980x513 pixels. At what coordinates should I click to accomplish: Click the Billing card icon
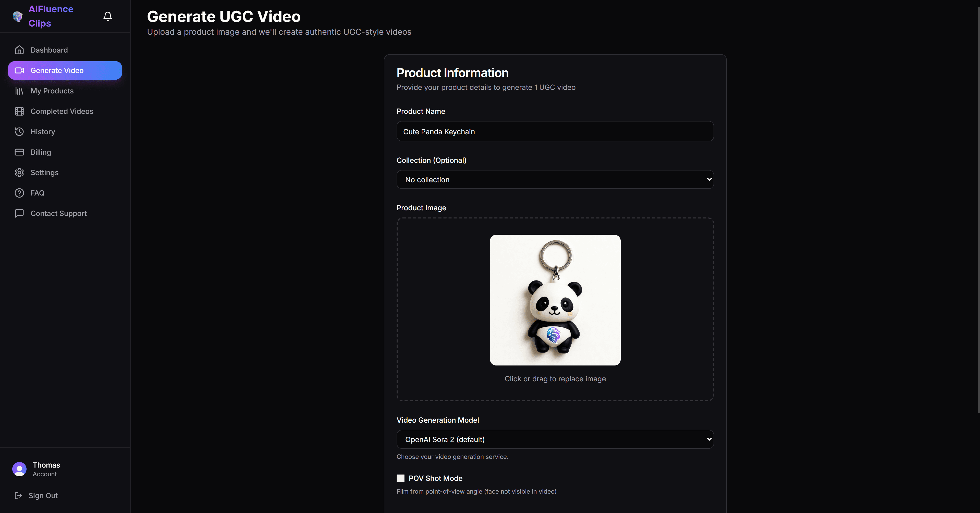pyautogui.click(x=19, y=152)
